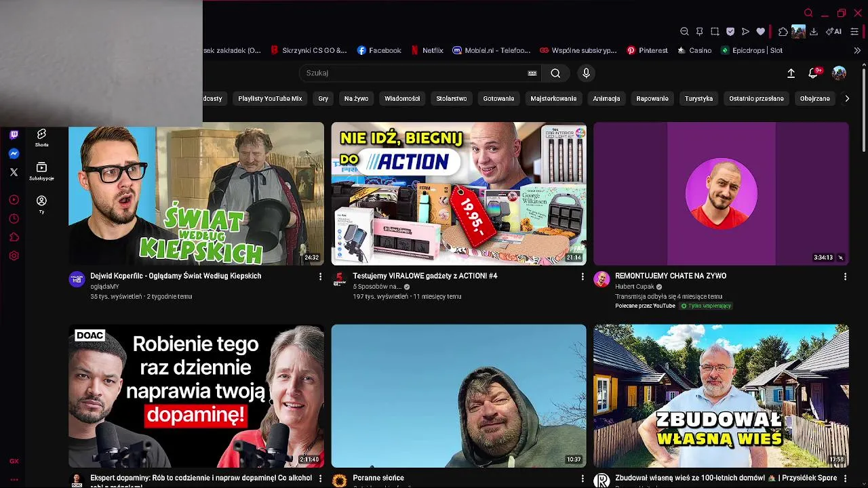Image resolution: width=868 pixels, height=488 pixels.
Task: Click the browser tab search magnifier icon
Action: 808,13
